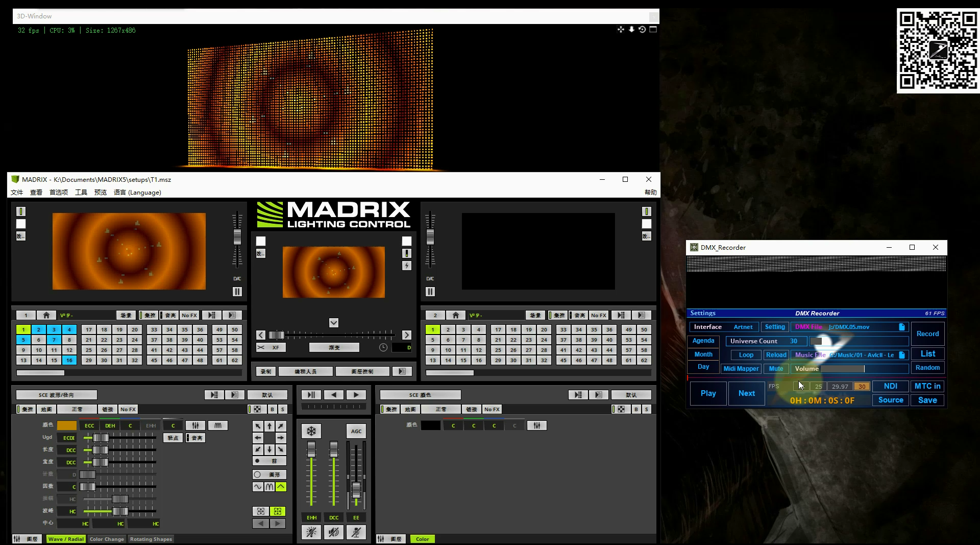Click the backward play arrow in center transport
Screen dimensions: 980x545
(334, 395)
